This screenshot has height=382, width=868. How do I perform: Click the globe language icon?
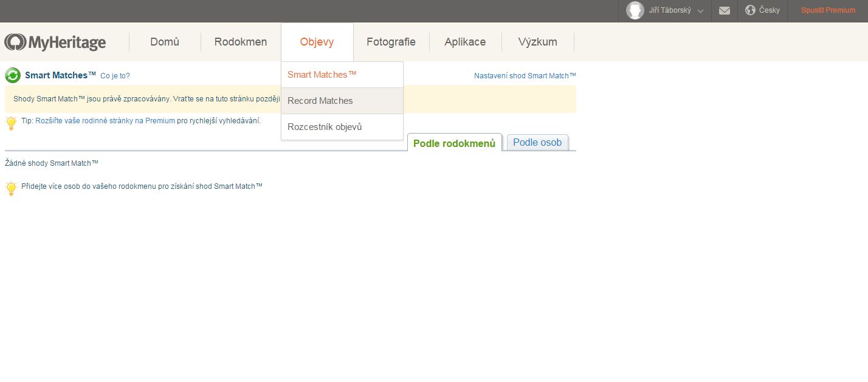(x=750, y=10)
